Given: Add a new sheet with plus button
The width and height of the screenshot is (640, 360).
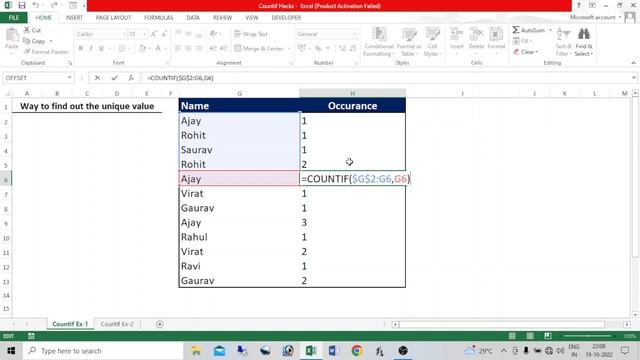Looking at the screenshot, I should (x=160, y=324).
